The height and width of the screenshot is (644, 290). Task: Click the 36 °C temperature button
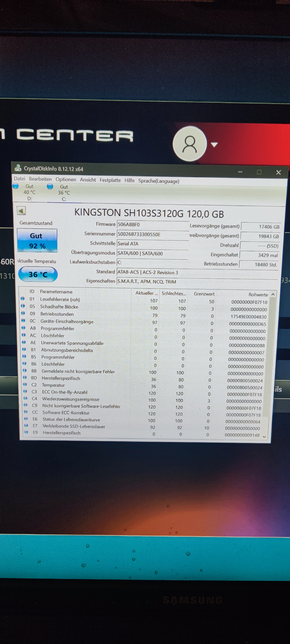click(x=38, y=274)
